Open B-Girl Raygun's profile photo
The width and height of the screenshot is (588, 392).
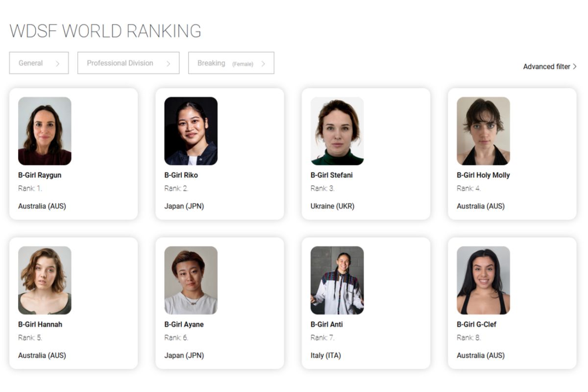45,131
